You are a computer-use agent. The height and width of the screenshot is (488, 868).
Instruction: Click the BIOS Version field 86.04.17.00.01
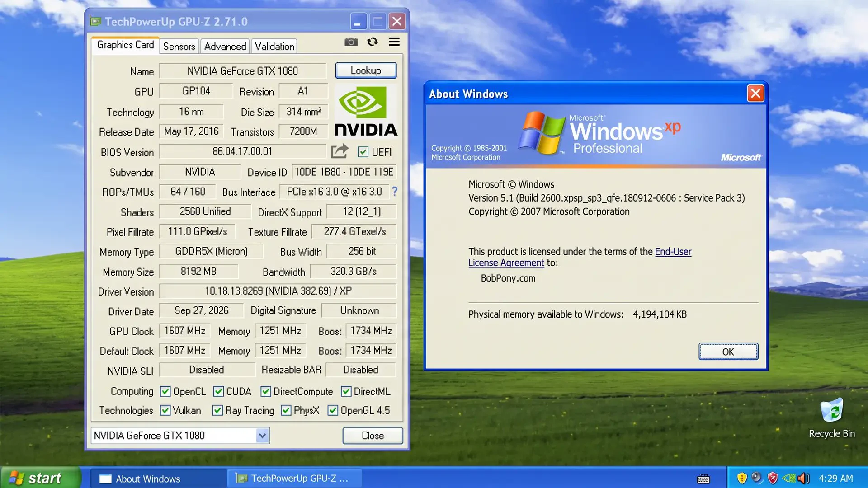coord(243,151)
